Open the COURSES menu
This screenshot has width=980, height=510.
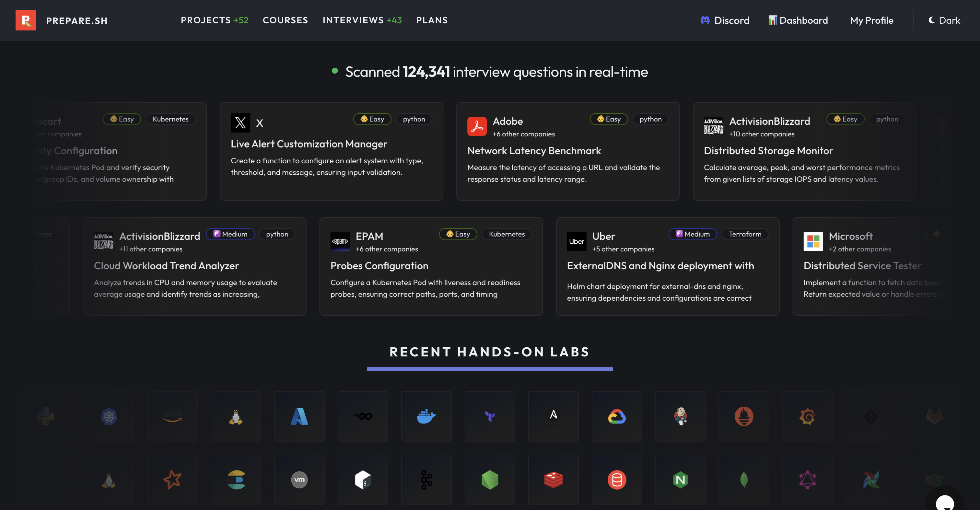285,20
